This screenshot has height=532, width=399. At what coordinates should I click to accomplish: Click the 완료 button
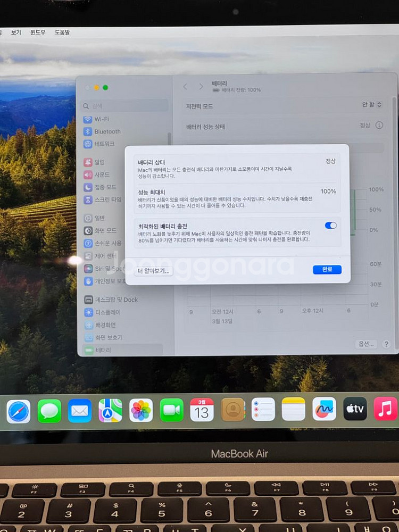pyautogui.click(x=327, y=269)
